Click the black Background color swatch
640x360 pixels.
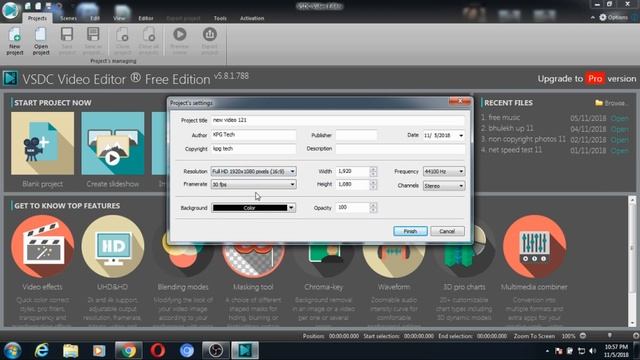click(249, 208)
